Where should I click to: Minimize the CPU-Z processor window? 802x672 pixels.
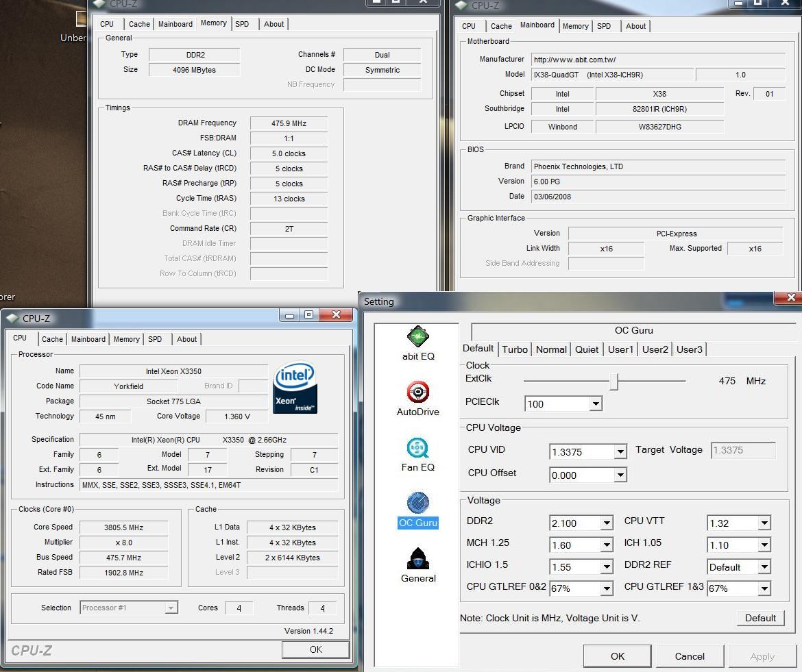[289, 315]
